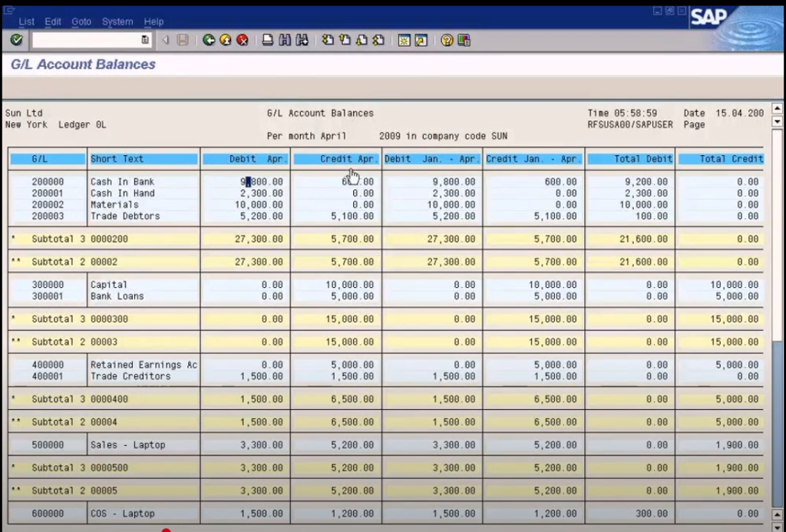
Task: Click the Subtotal 2 00004 row label
Action: pos(74,422)
